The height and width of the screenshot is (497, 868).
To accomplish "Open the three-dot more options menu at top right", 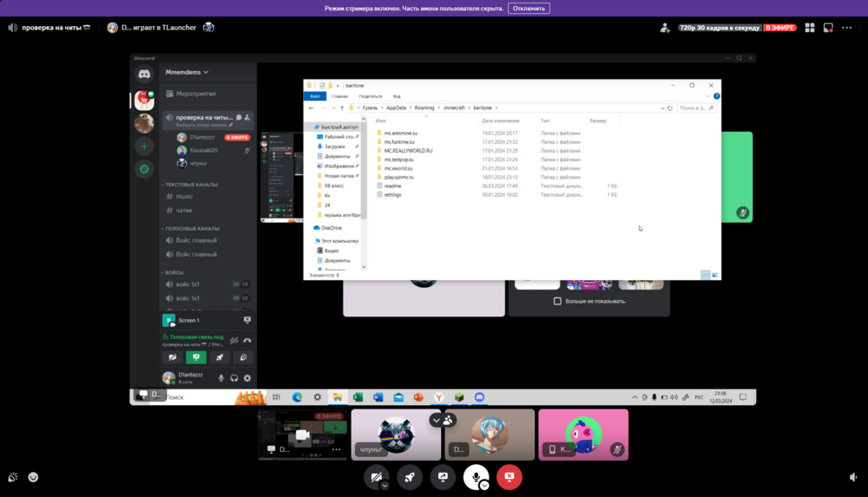I will [x=847, y=28].
